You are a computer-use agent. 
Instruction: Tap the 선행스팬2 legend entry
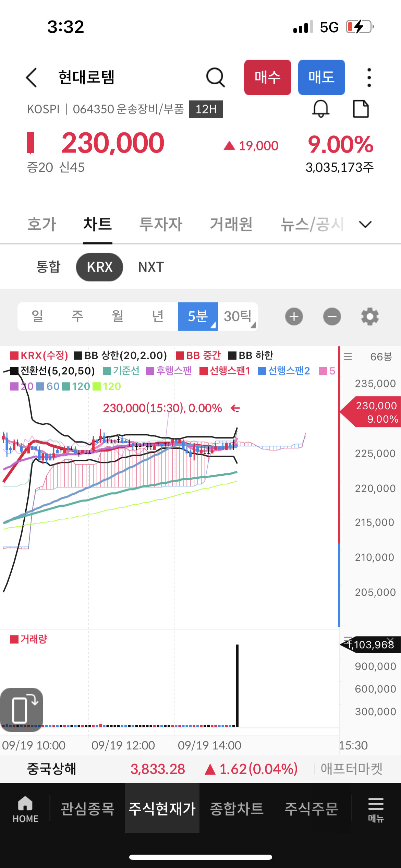pyautogui.click(x=284, y=371)
